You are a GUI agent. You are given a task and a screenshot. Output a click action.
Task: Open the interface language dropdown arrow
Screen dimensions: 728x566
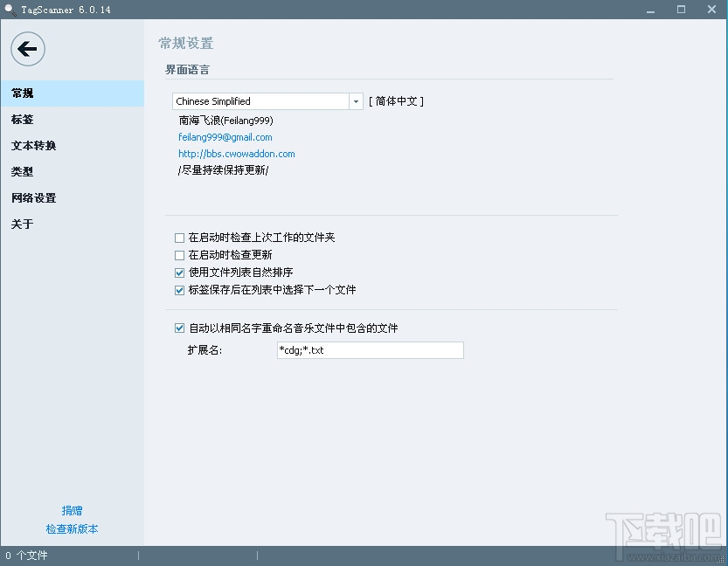click(x=355, y=100)
